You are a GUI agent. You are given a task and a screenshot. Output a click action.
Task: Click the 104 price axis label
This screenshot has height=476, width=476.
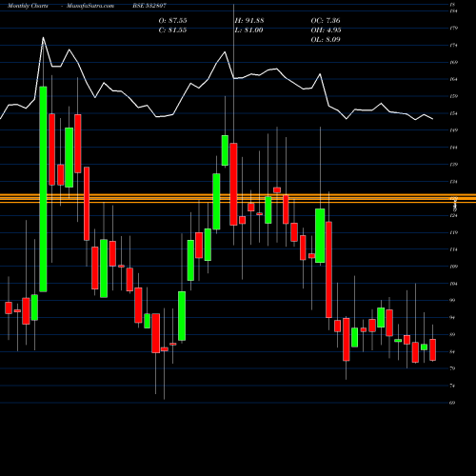[454, 284]
